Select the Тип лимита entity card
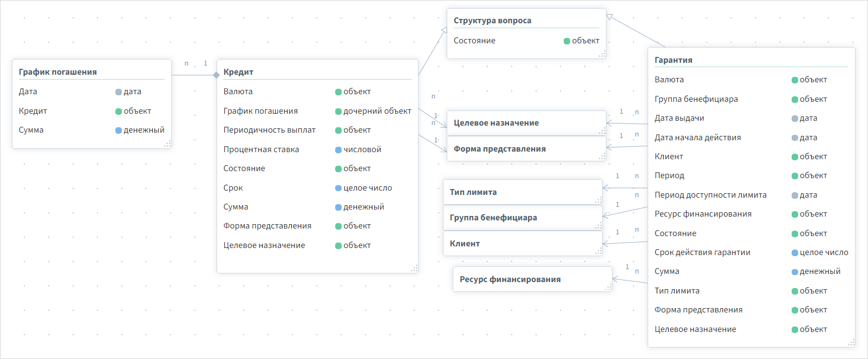Screen dimensions: 868x359 coord(523,192)
